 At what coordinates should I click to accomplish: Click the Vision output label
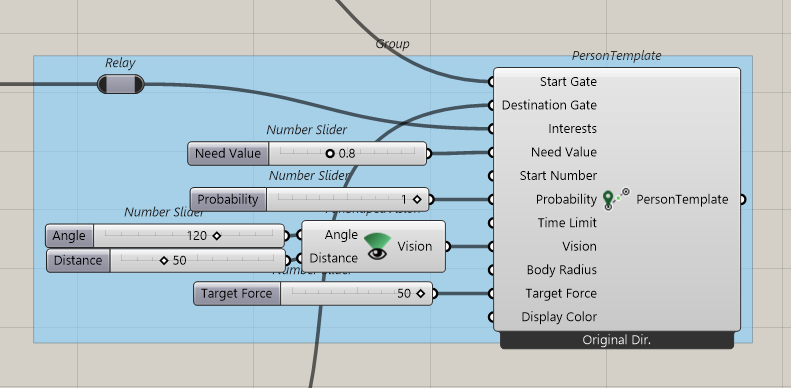click(x=415, y=247)
